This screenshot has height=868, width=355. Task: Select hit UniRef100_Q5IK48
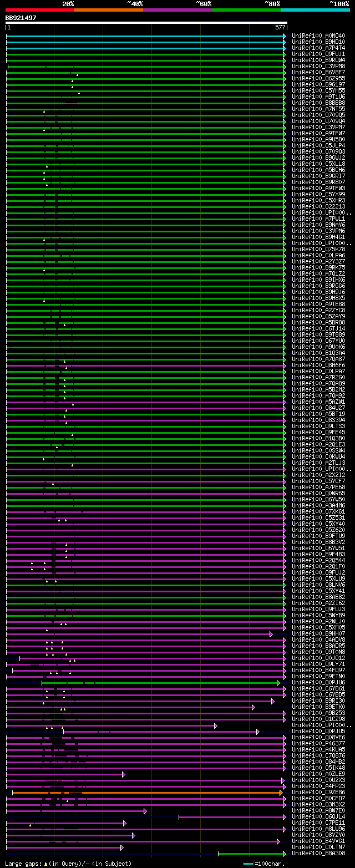(x=318, y=768)
